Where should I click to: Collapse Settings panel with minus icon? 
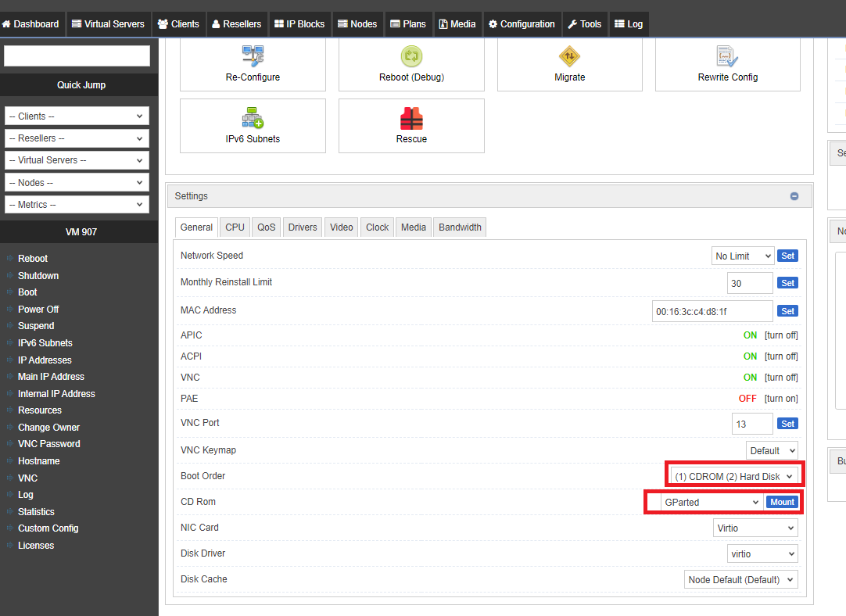[794, 196]
